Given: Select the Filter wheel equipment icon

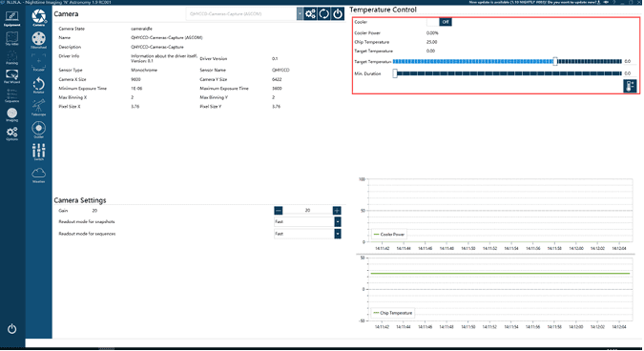Looking at the screenshot, I should [38, 40].
